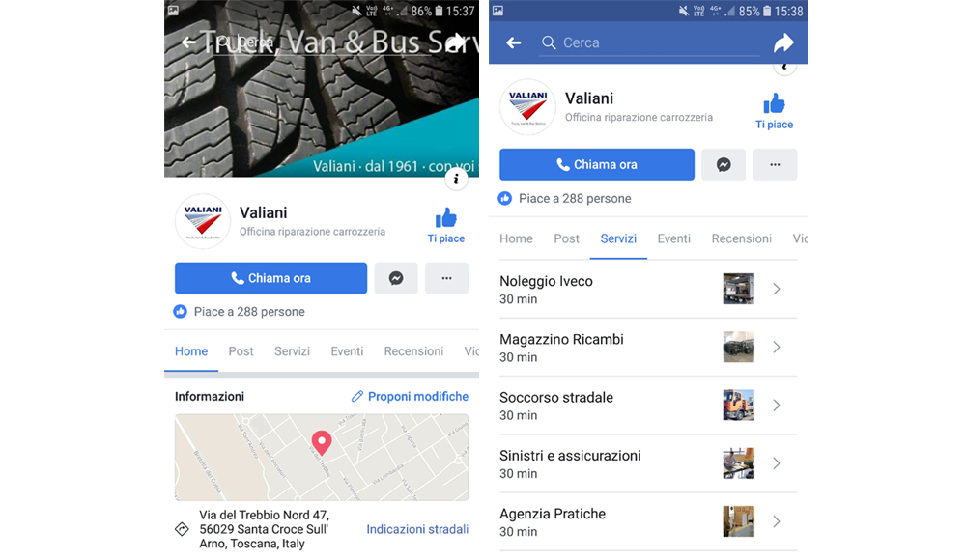Switch to the Recensioni tab on the Servizi screen

741,238
